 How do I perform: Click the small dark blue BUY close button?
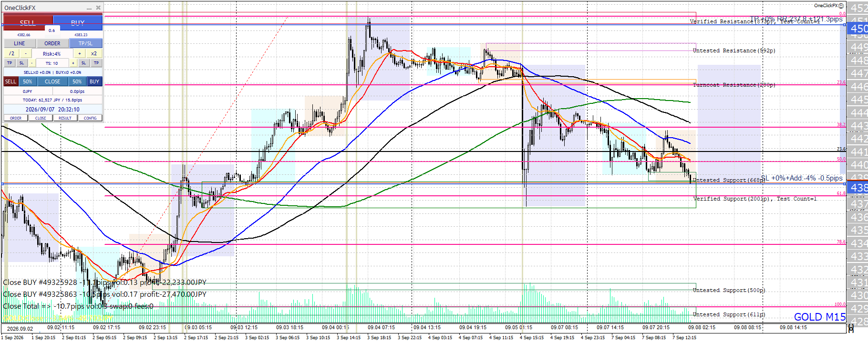[x=94, y=81]
